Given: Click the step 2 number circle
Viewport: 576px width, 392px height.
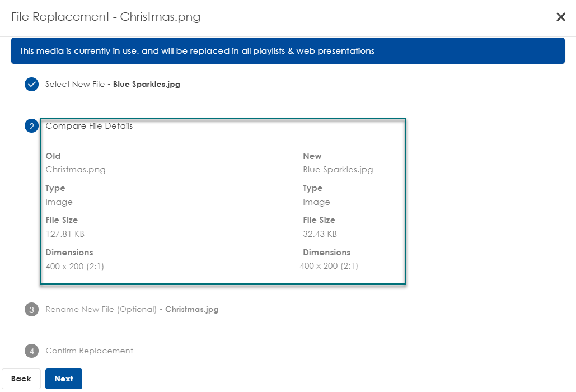Looking at the screenshot, I should coord(32,126).
